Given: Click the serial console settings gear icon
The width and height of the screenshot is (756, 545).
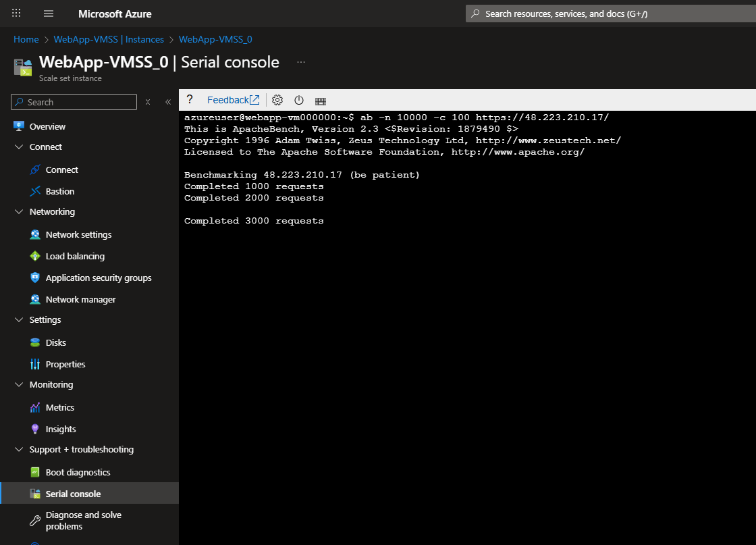Looking at the screenshot, I should point(277,100).
